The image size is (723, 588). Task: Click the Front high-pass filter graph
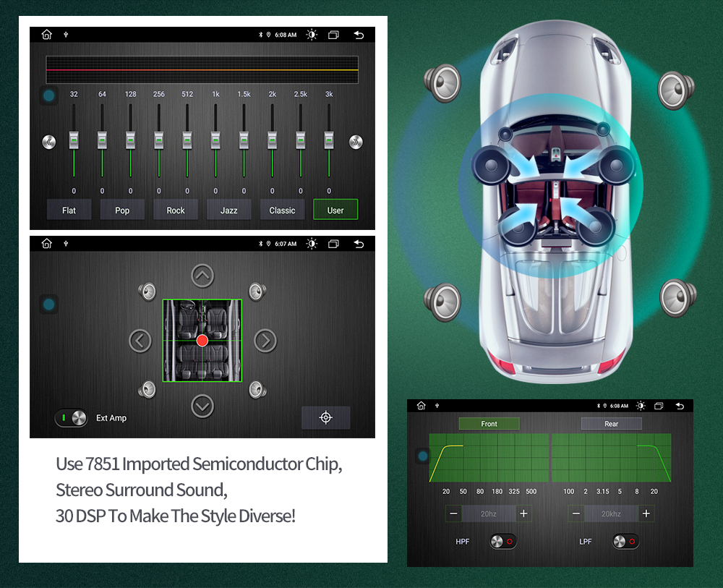(x=489, y=458)
